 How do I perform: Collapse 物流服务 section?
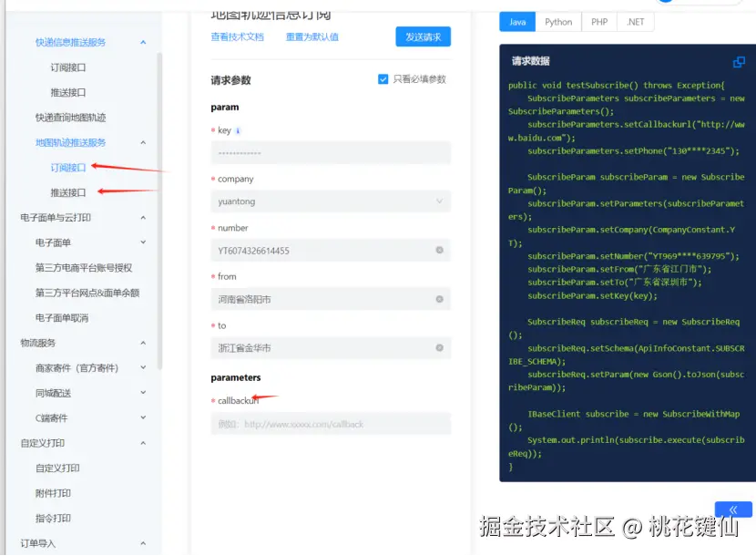143,343
